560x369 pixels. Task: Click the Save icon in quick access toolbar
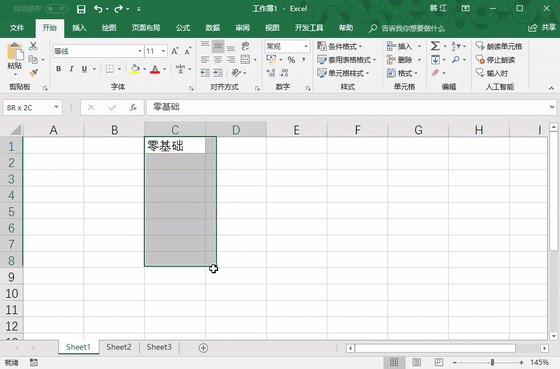(x=81, y=9)
